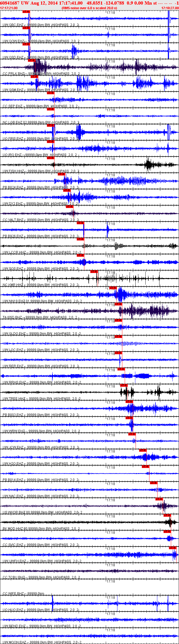The image size is (179, 644).
Task: Select the red pick flag on UW.GSM trace
Action: [x=34, y=77]
